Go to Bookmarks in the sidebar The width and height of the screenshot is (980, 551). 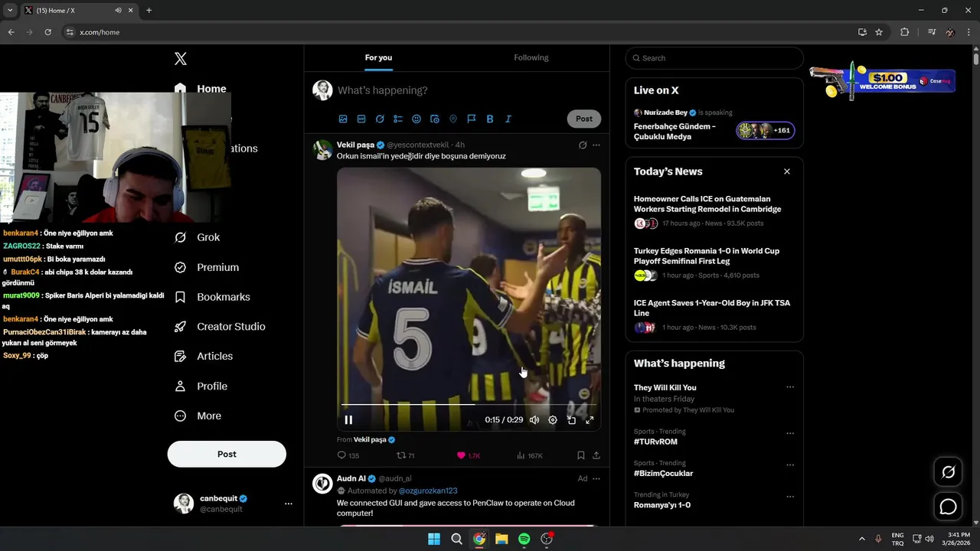pos(212,297)
